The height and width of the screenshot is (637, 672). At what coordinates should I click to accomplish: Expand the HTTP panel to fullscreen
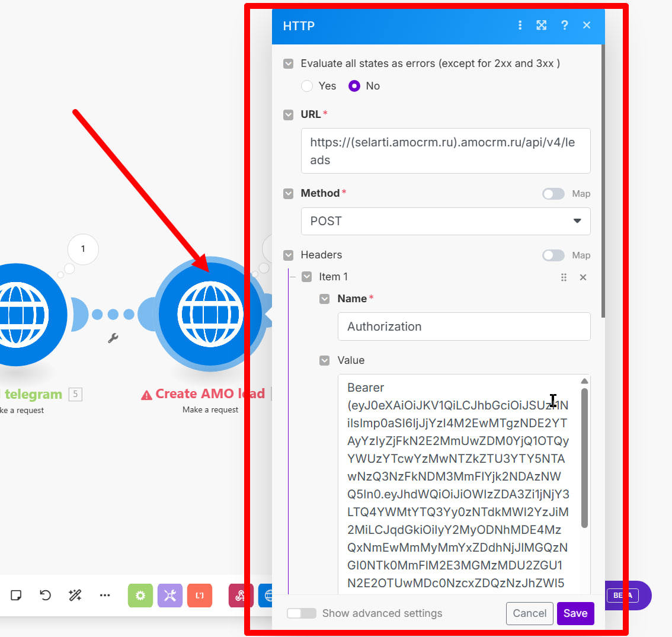pos(541,25)
